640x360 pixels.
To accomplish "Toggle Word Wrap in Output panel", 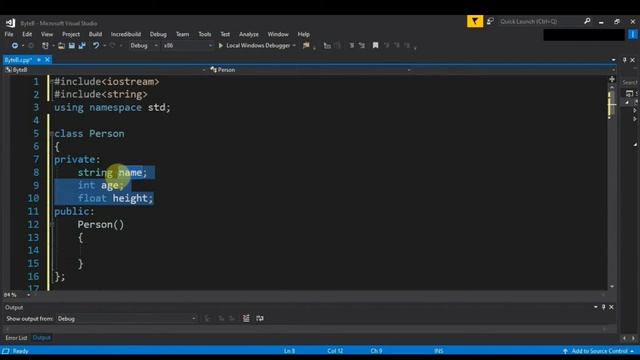I will point(260,318).
